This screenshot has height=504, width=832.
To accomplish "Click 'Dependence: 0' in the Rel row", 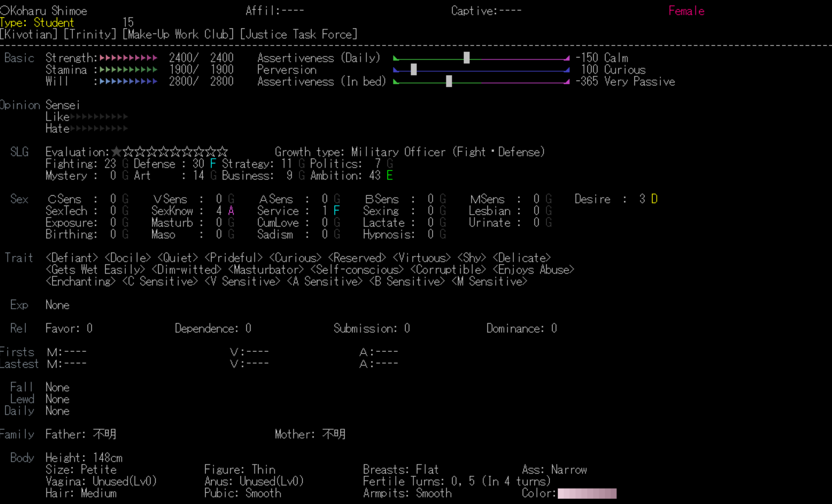I will click(x=213, y=329).
